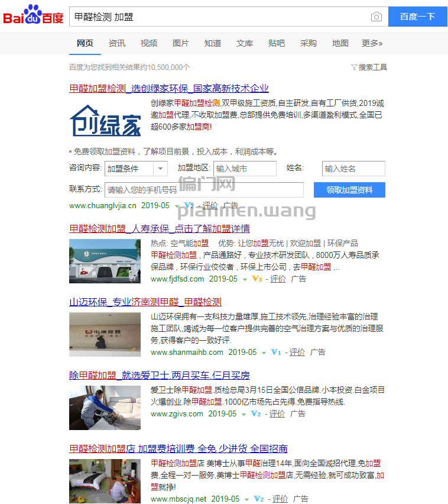Click the 领取加盟资料 button

349,190
